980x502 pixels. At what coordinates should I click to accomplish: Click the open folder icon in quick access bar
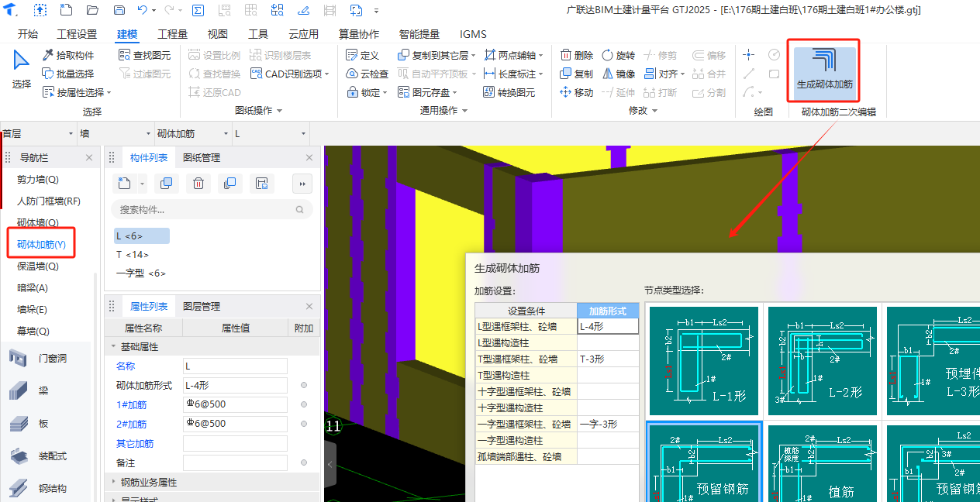tap(92, 10)
